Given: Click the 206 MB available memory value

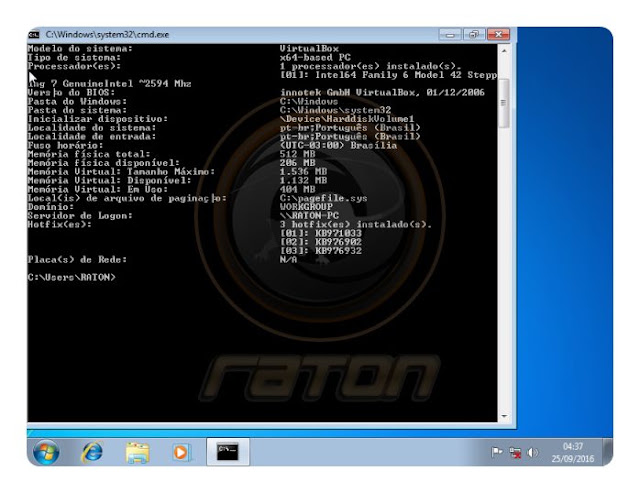Looking at the screenshot, I should click(x=298, y=163).
